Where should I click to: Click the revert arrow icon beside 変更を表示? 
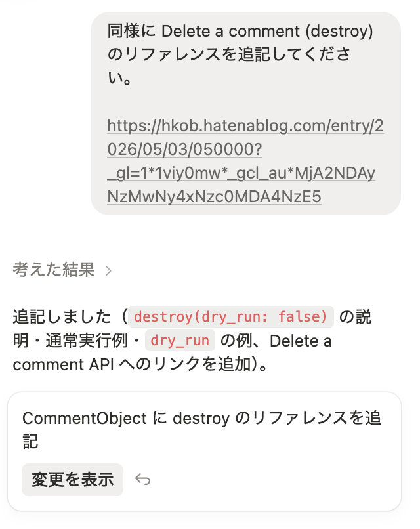click(142, 479)
